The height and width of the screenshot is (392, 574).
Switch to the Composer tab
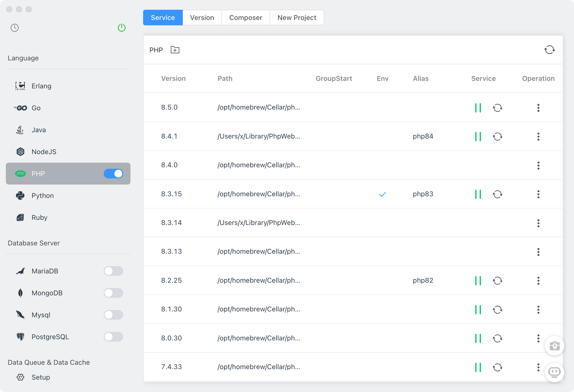pyautogui.click(x=246, y=17)
